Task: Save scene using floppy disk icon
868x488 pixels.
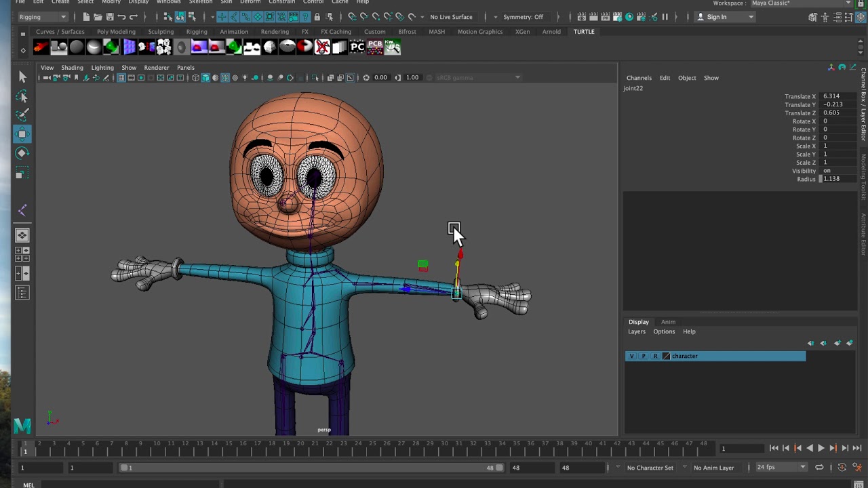Action: pos(110,17)
